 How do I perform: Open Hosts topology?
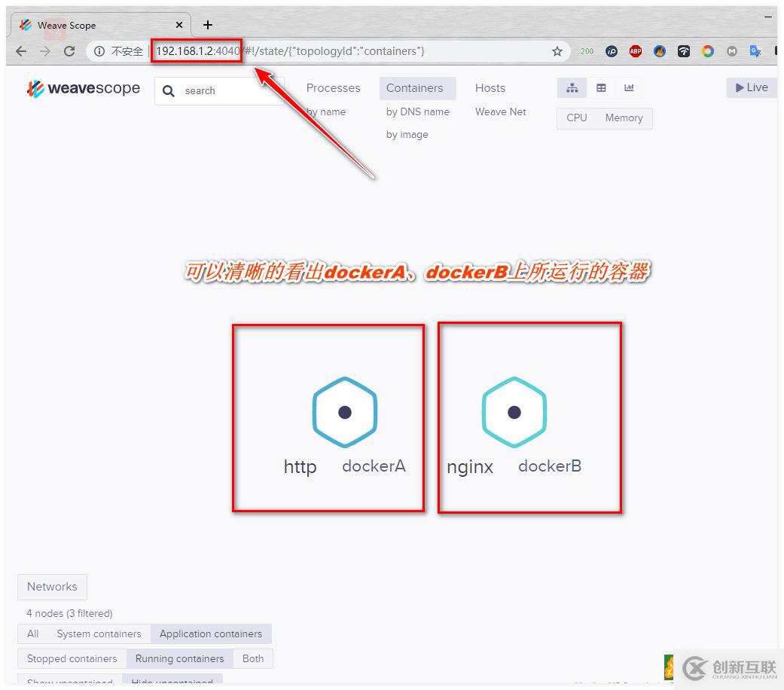pyautogui.click(x=490, y=88)
